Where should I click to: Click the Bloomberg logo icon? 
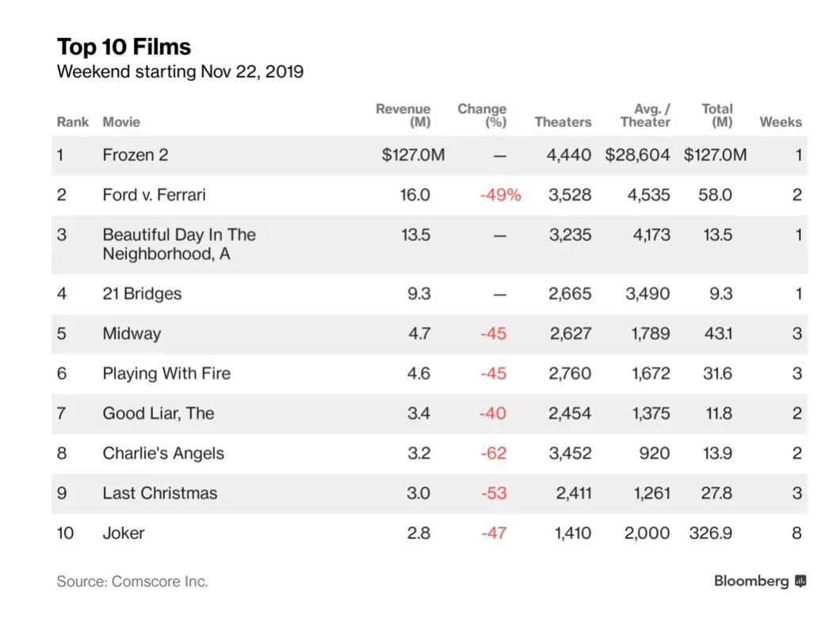[800, 582]
